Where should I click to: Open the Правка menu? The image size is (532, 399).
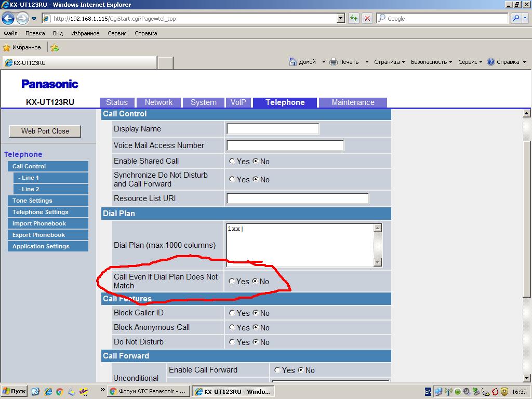click(x=35, y=33)
